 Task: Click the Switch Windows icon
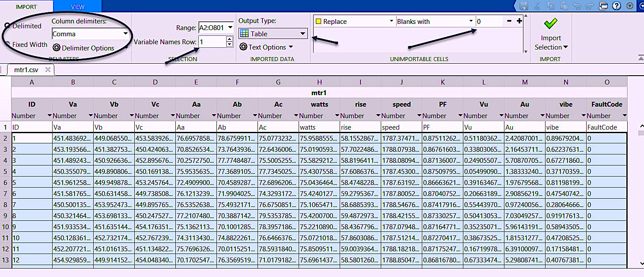point(604,6)
